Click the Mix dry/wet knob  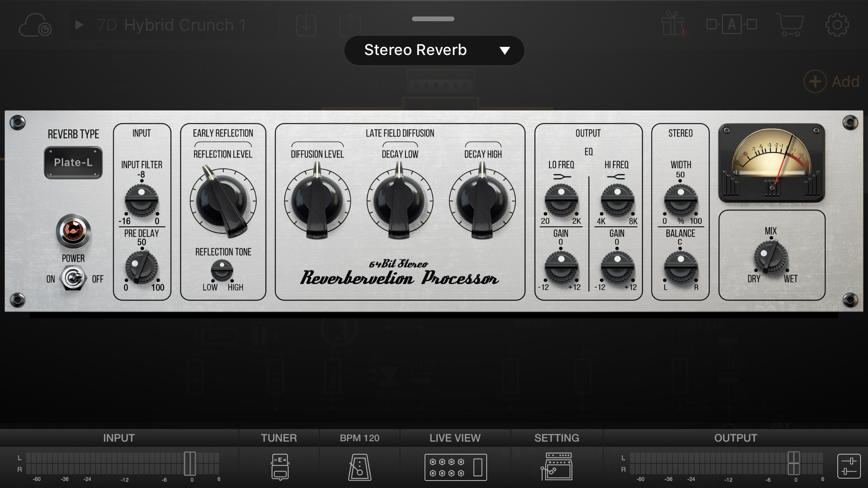point(770,257)
